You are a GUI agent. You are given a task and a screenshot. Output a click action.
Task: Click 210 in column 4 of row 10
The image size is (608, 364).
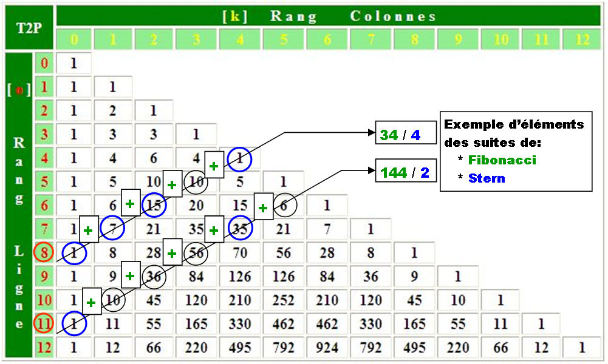pyautogui.click(x=240, y=300)
